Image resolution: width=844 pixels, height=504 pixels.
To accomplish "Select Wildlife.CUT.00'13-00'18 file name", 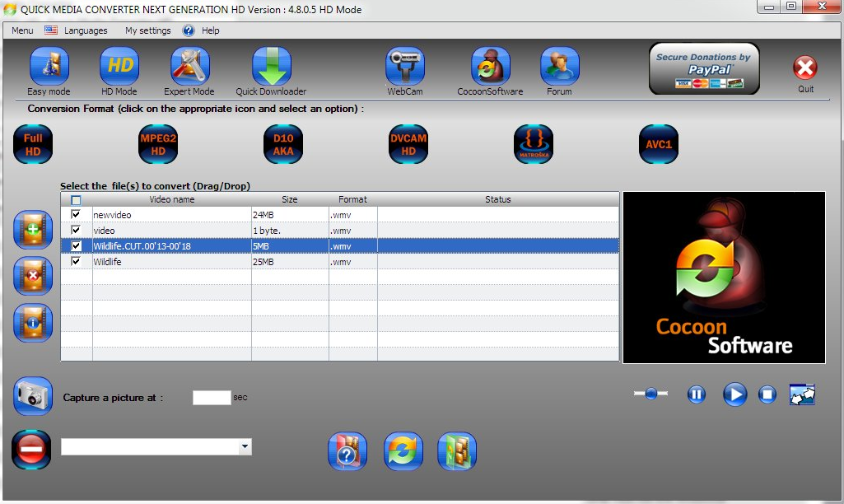I will 142,246.
